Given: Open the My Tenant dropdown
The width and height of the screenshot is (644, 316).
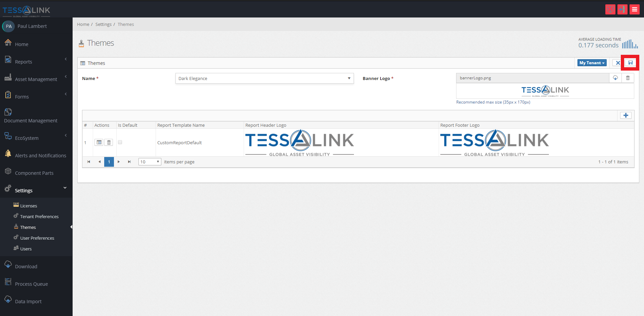Looking at the screenshot, I should click(592, 63).
